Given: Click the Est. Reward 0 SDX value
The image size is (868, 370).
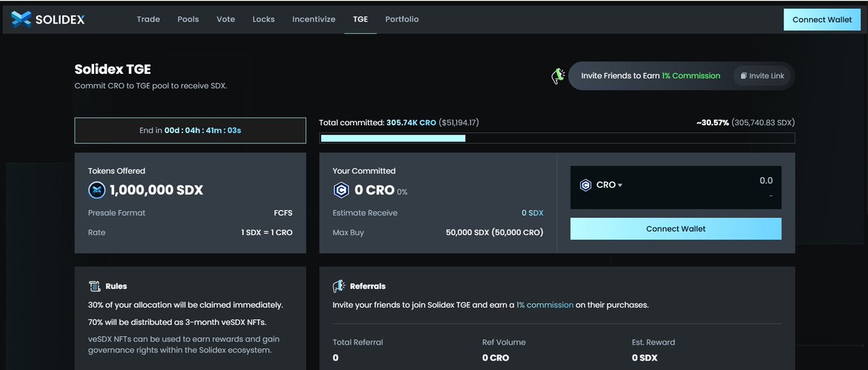Looking at the screenshot, I should [644, 358].
